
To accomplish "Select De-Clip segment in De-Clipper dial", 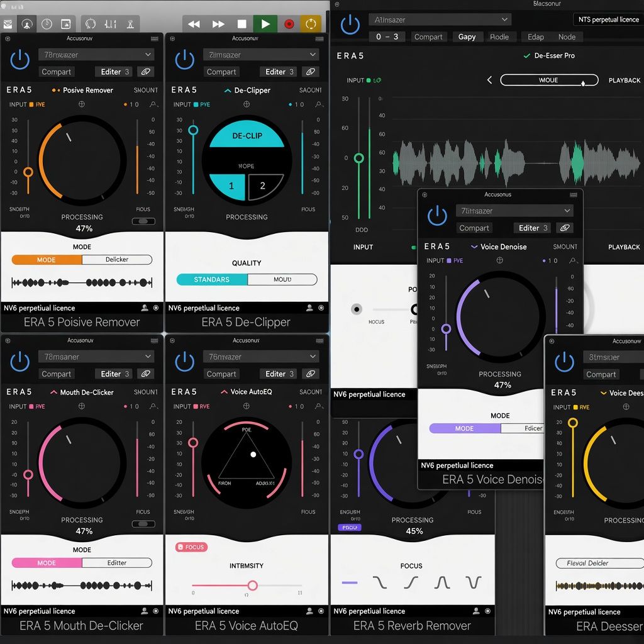I will tap(247, 135).
